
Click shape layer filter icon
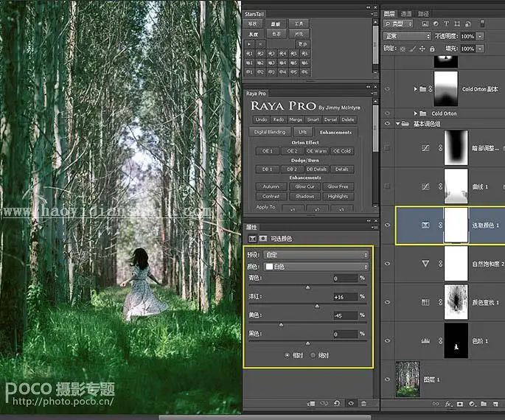tap(457, 24)
